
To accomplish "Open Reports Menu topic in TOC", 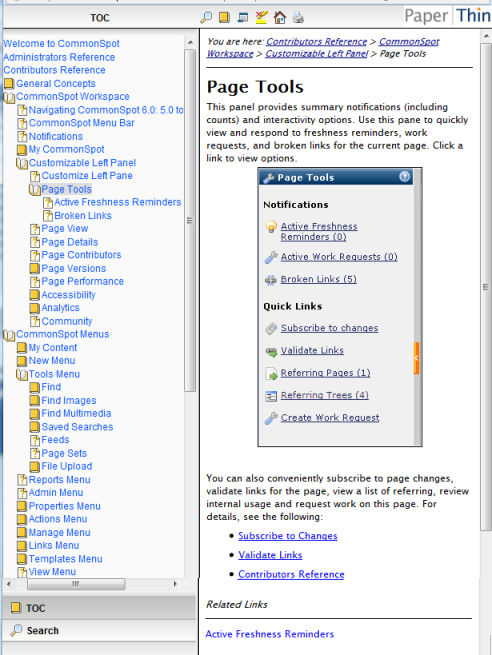I will (x=59, y=480).
